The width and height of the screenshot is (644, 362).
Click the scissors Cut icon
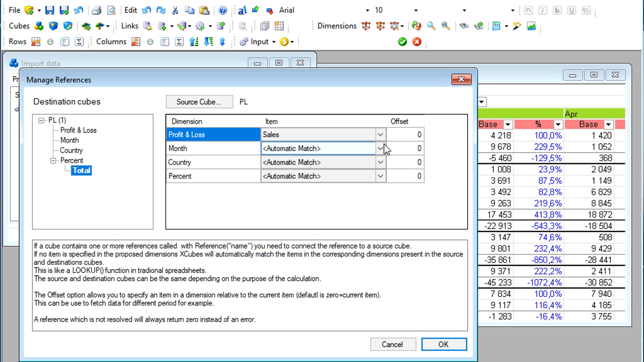[175, 10]
